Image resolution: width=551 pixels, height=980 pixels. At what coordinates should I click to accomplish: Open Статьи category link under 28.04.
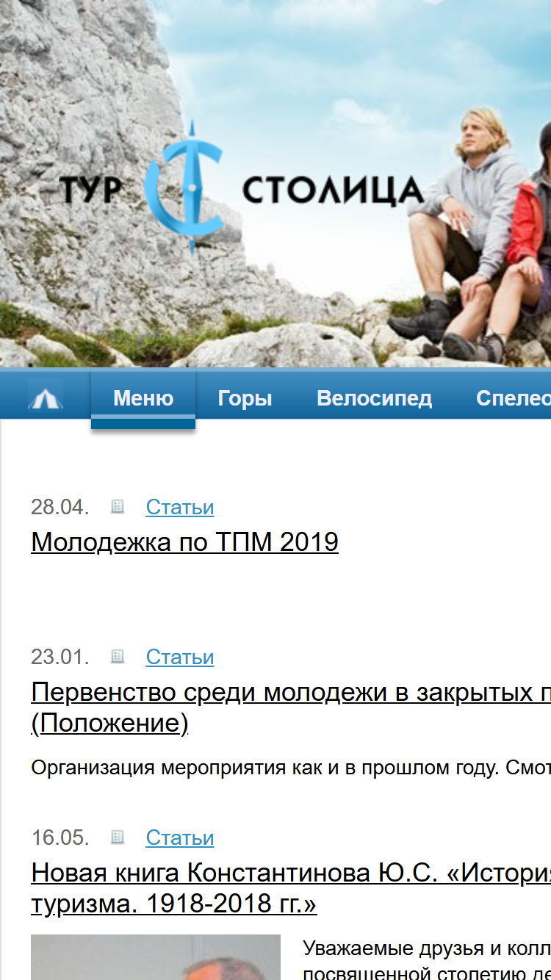point(180,507)
